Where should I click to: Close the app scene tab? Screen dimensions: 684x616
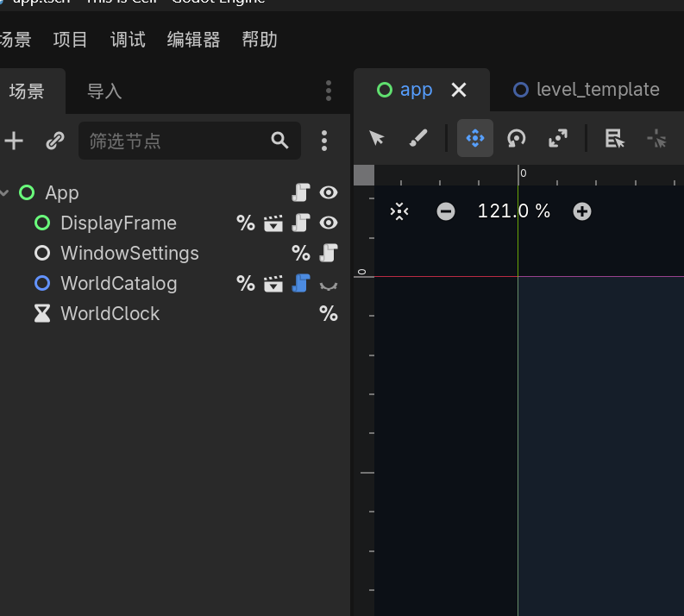point(459,90)
